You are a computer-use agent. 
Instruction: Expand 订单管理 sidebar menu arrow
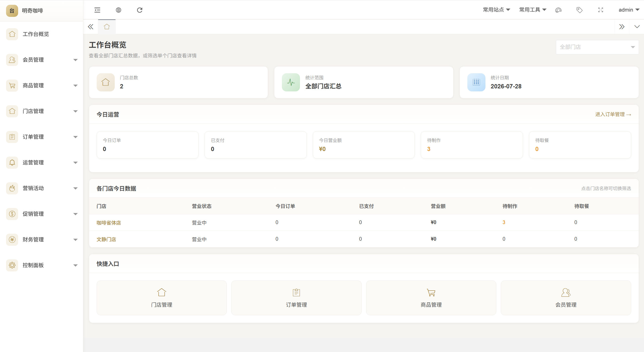coord(75,137)
